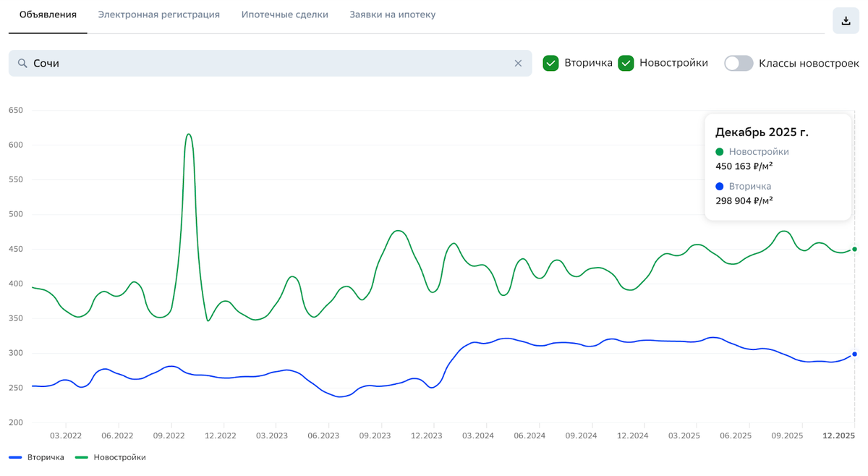This screenshot has height=476, width=868.
Task: Switch to Ипотечные сделки tab
Action: pos(285,14)
